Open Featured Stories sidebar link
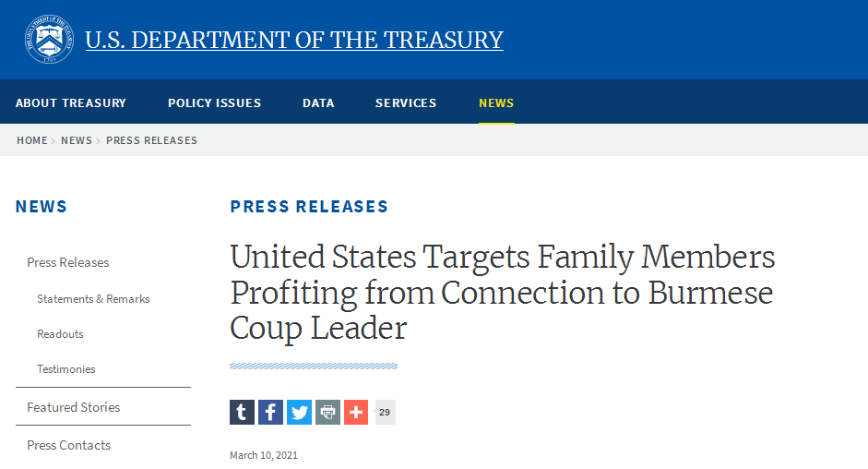868x469 pixels. [x=74, y=407]
